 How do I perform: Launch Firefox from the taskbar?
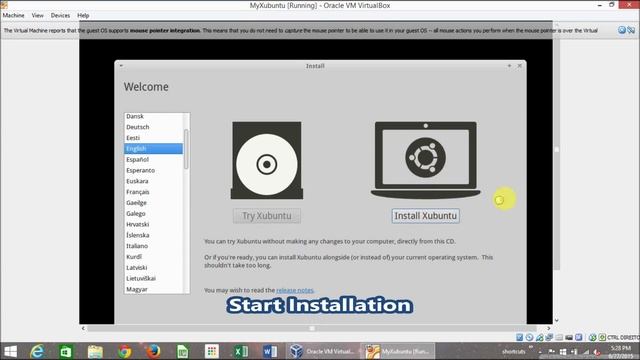pyautogui.click(x=153, y=351)
